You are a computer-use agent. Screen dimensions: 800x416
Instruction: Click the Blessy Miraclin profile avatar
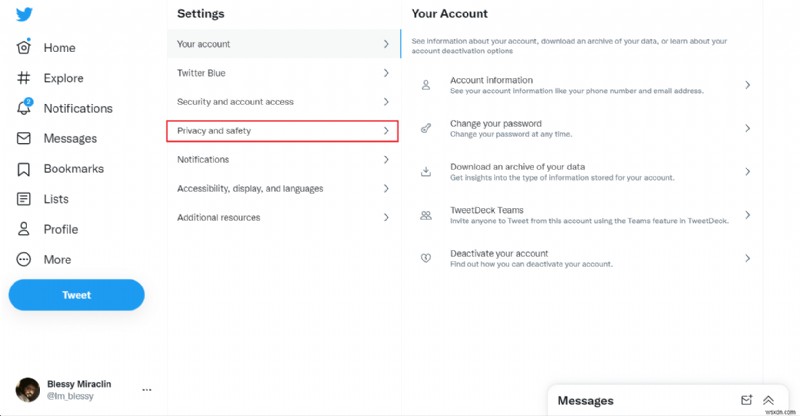[x=28, y=390]
